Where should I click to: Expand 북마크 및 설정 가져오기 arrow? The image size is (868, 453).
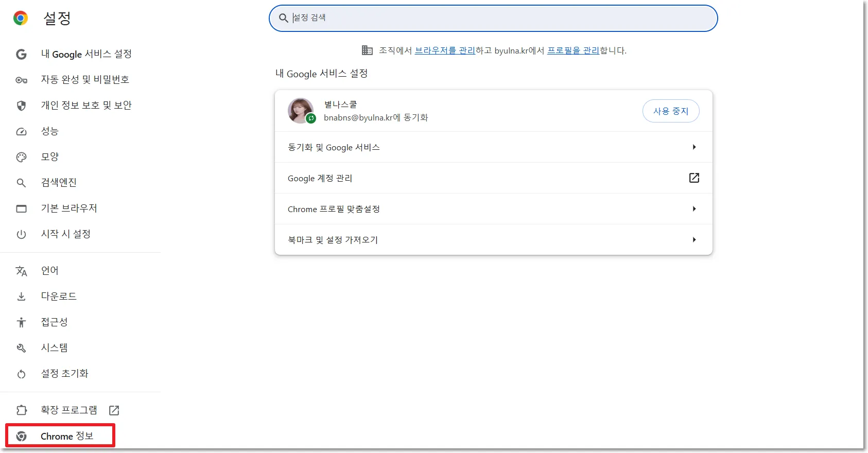[694, 240]
